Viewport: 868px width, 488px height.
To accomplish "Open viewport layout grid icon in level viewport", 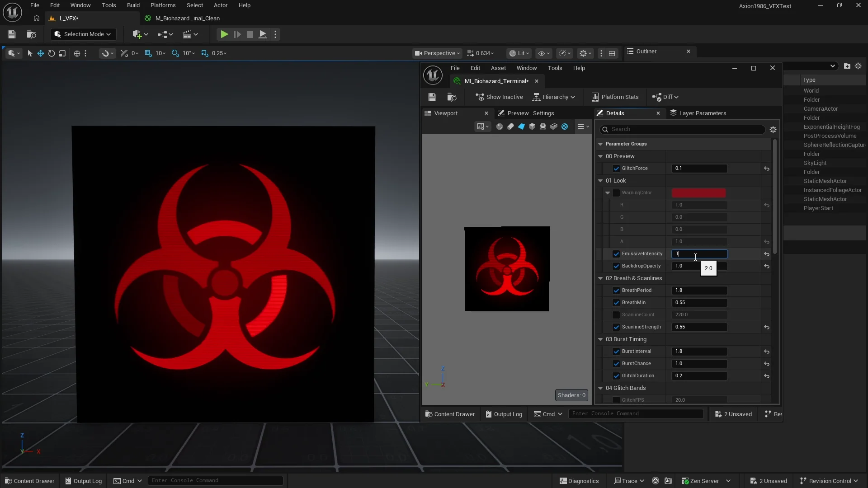I will click(x=612, y=53).
